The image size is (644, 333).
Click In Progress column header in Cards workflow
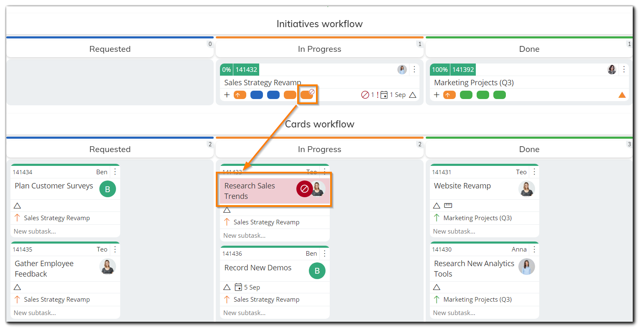click(319, 149)
